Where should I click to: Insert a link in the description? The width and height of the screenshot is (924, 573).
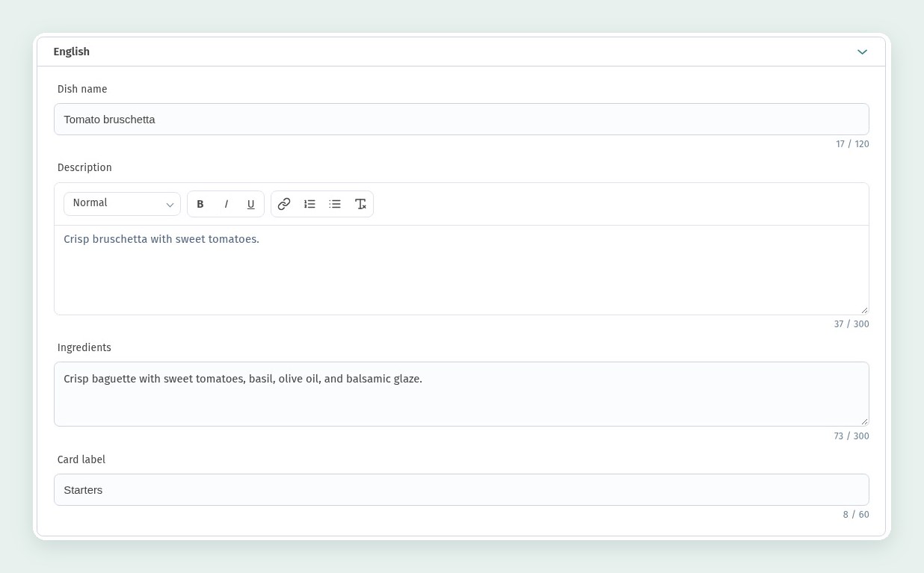(x=284, y=204)
